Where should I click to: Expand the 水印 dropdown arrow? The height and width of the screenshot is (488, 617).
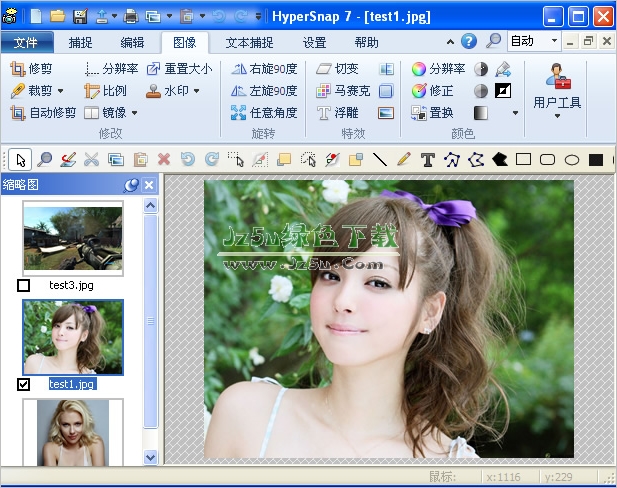(x=196, y=91)
